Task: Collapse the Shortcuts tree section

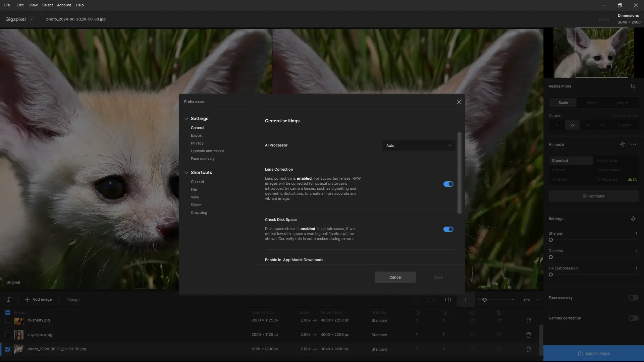Action: click(x=186, y=173)
